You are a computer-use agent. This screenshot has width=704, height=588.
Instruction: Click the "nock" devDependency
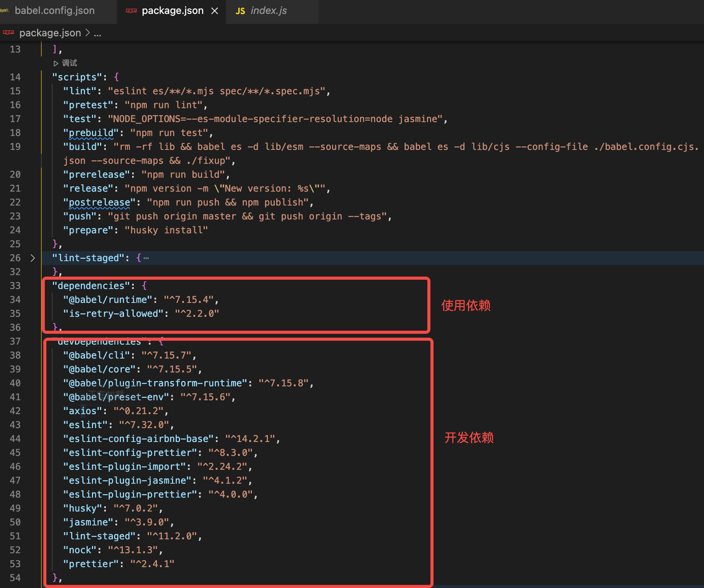point(80,550)
